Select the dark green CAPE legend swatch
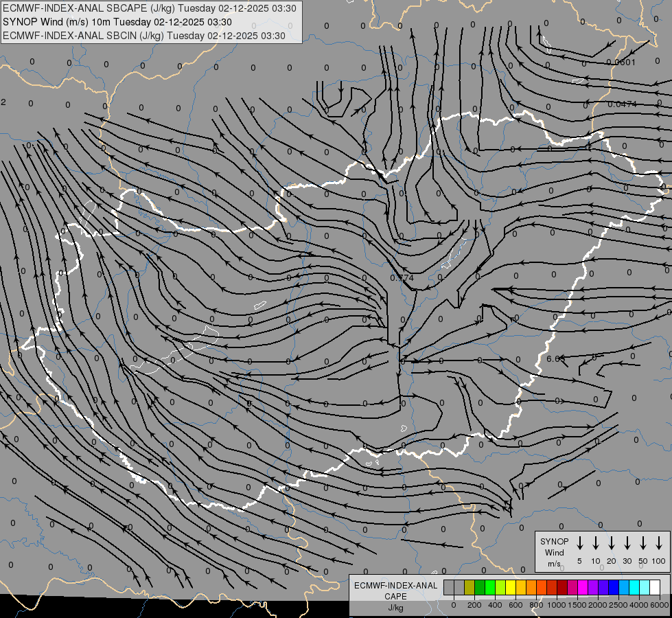Image resolution: width=672 pixels, height=618 pixels. click(x=480, y=587)
